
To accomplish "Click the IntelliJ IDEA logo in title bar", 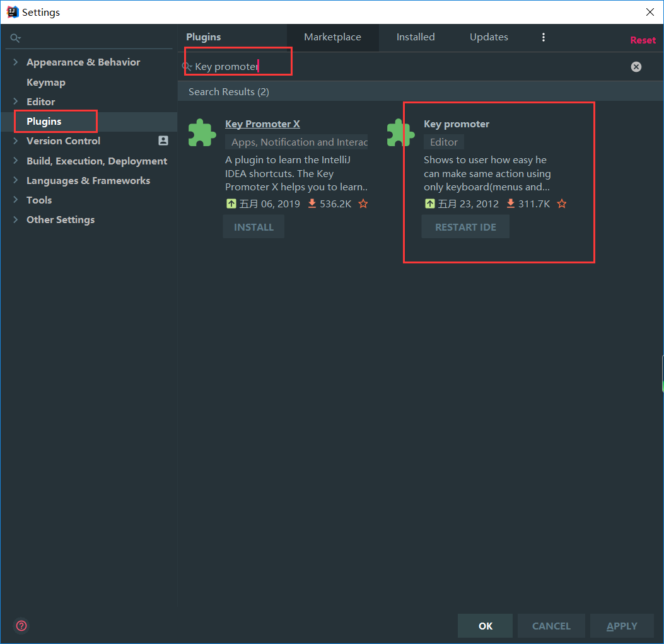I will [12, 12].
